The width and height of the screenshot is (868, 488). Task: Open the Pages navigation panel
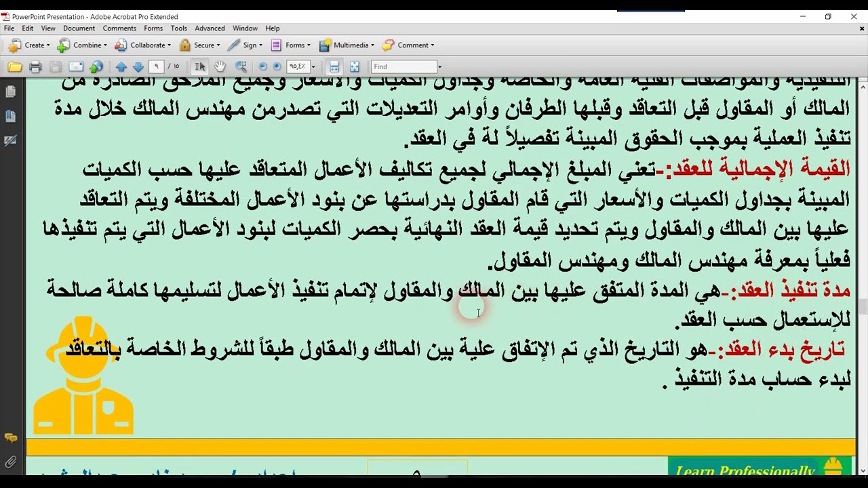click(10, 91)
